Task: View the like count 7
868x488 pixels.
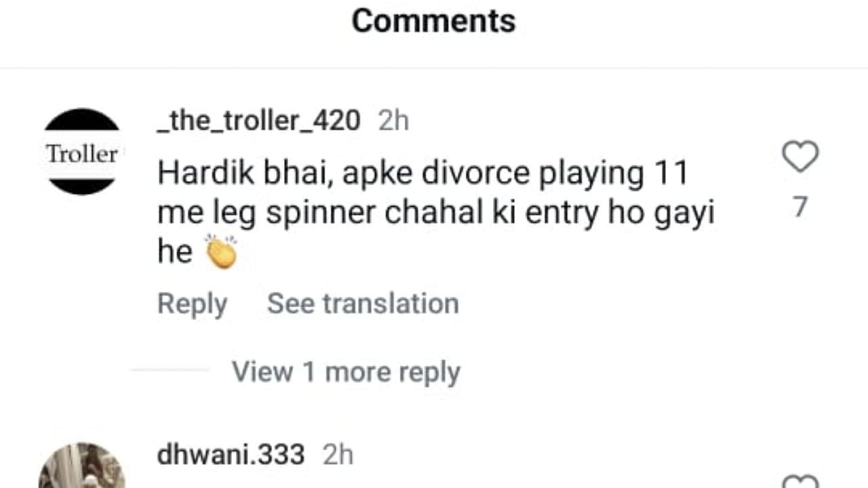Action: pyautogui.click(x=801, y=207)
